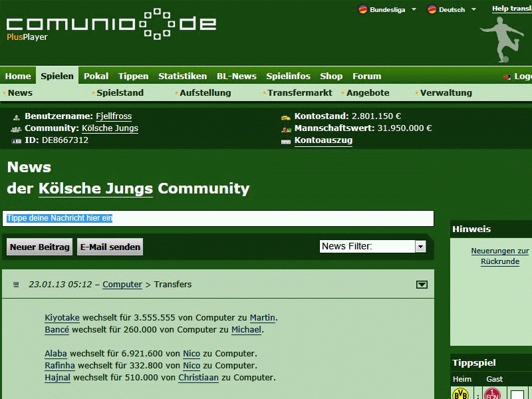This screenshot has width=532, height=399.
Task: Open the Neuerungen zur Rückrunde link
Action: (x=500, y=256)
